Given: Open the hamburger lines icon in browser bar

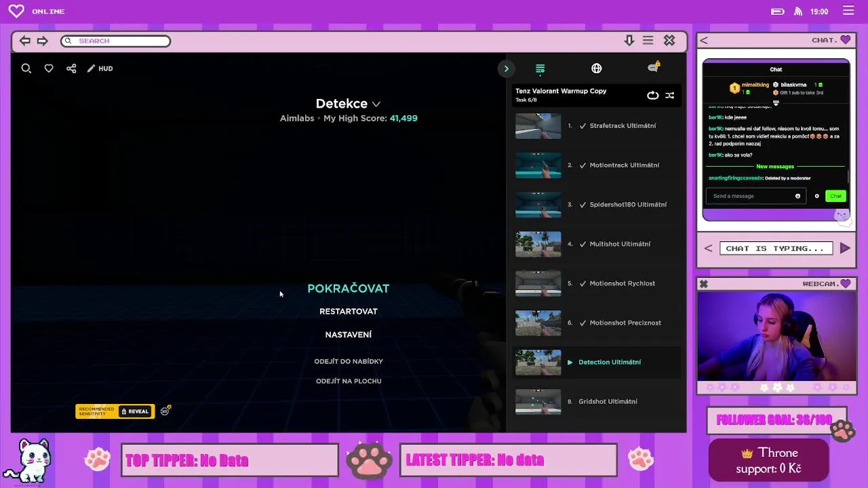Looking at the screenshot, I should coord(648,41).
